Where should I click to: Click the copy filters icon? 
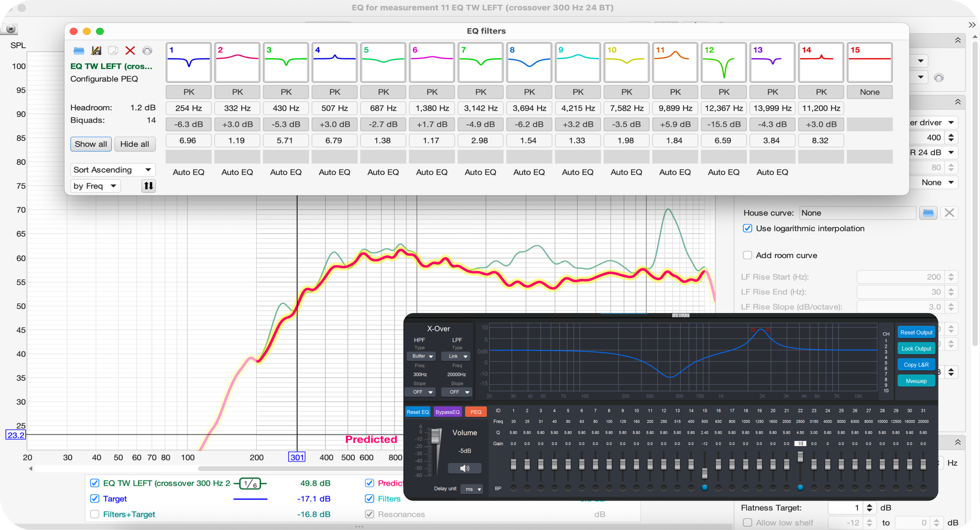tap(113, 51)
